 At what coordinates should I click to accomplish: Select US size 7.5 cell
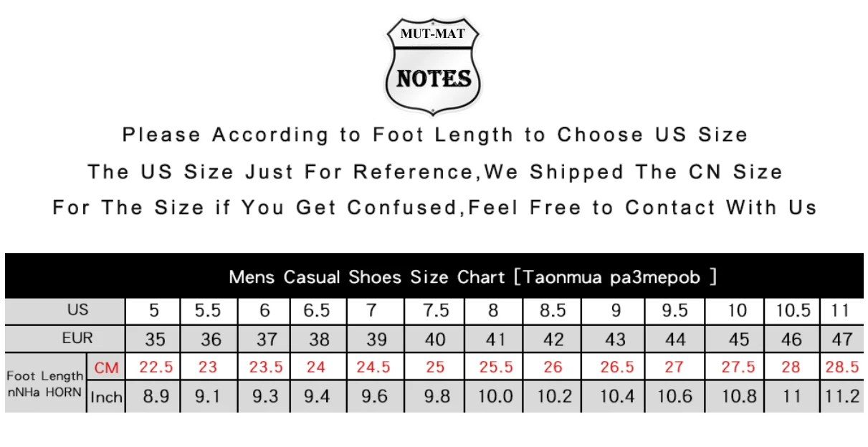[435, 311]
